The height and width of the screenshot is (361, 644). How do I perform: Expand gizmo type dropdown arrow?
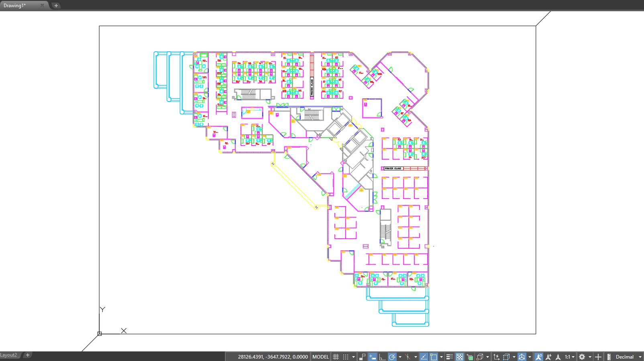[x=530, y=357]
